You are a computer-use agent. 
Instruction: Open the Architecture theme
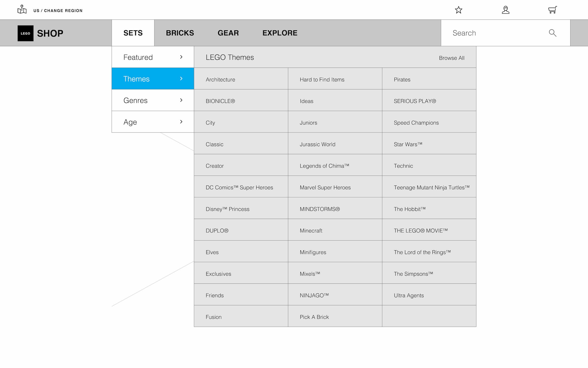(x=220, y=80)
